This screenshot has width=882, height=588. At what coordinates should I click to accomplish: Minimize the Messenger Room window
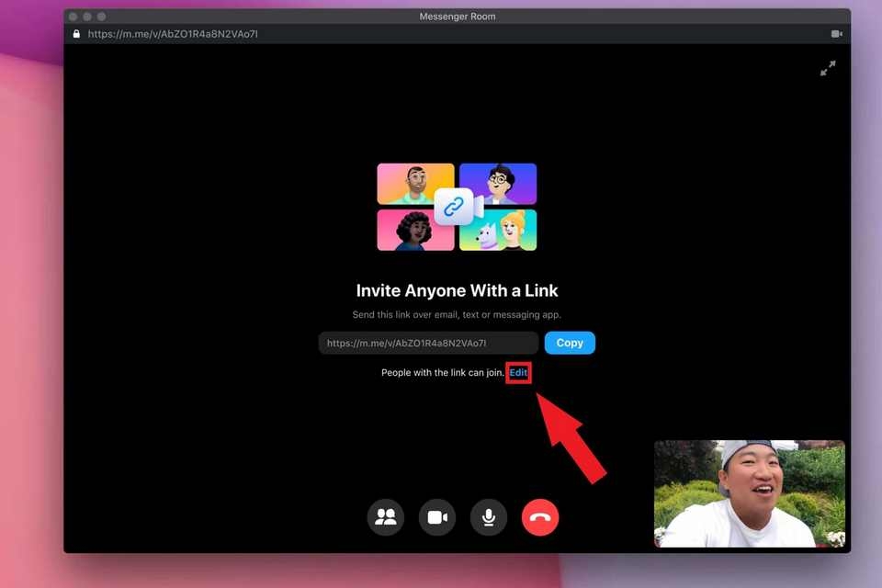click(87, 17)
